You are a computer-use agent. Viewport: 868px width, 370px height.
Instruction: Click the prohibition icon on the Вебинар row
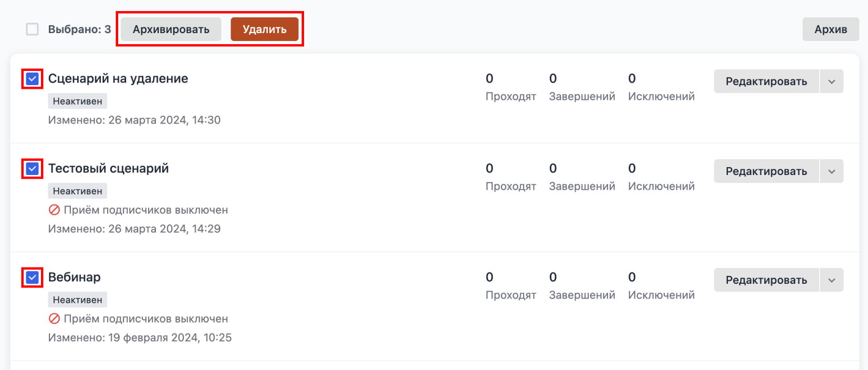tap(54, 318)
